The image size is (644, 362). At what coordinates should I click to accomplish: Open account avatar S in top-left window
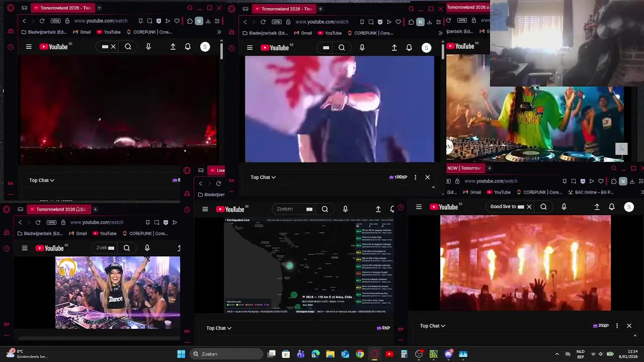coord(205,47)
